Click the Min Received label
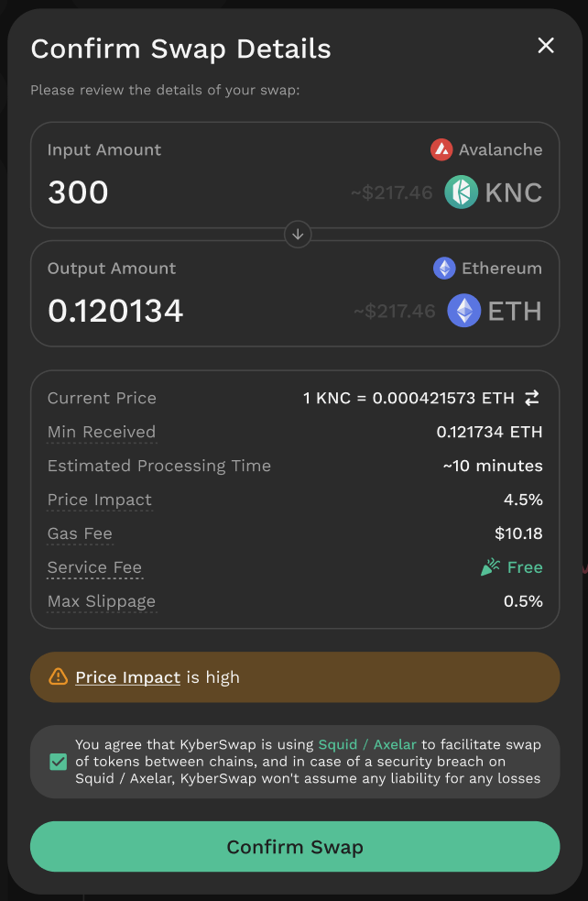The image size is (588, 901). click(102, 432)
